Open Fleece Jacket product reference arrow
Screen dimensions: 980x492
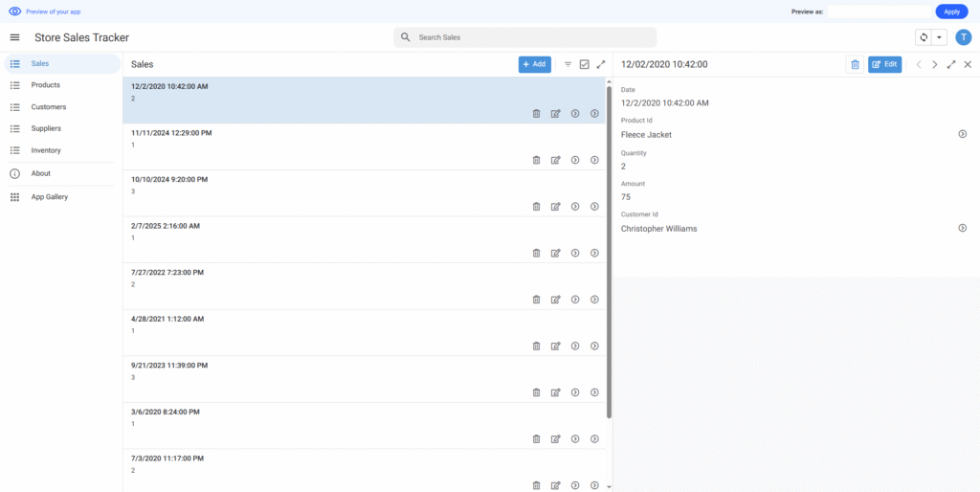click(x=963, y=134)
